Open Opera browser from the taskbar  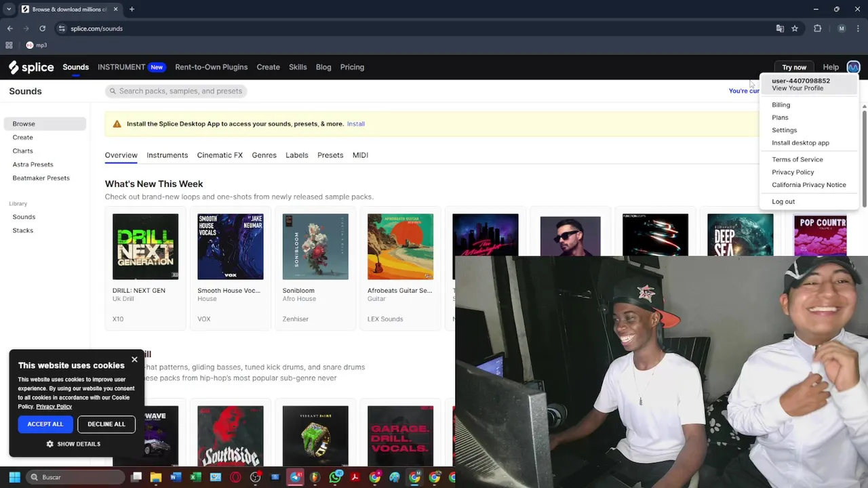pyautogui.click(x=235, y=477)
